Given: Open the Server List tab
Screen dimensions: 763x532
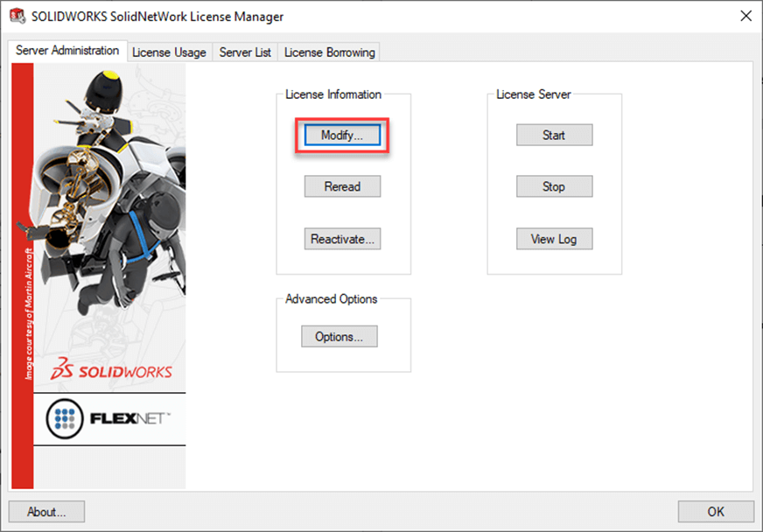Looking at the screenshot, I should pos(244,52).
